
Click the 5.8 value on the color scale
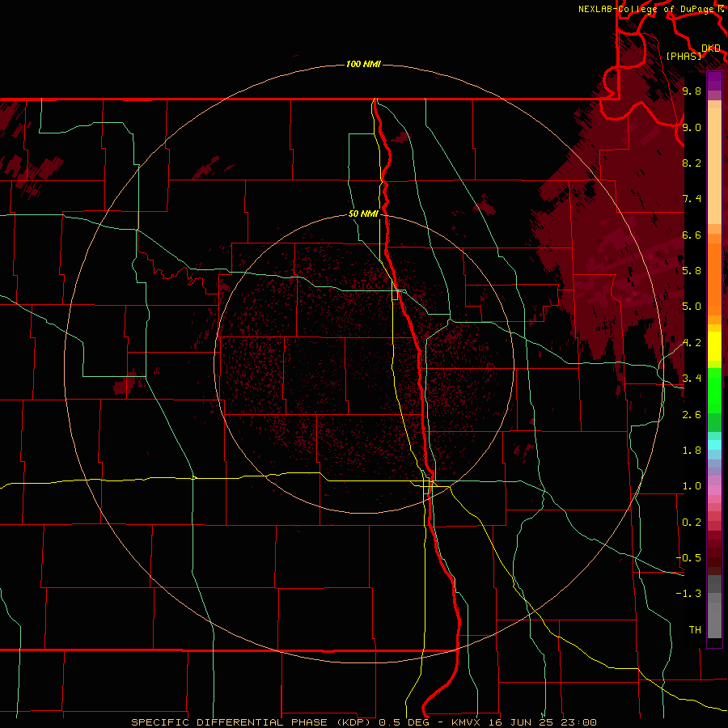coord(692,270)
